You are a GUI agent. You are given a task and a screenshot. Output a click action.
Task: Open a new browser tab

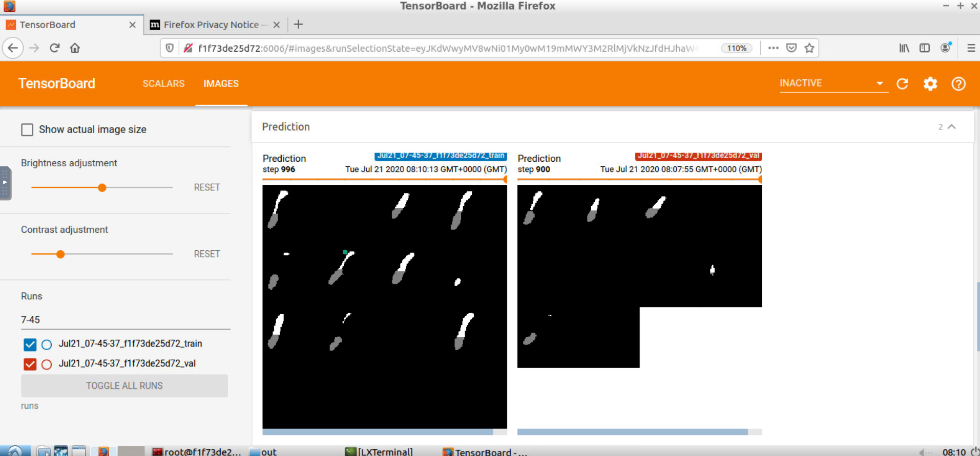[299, 25]
